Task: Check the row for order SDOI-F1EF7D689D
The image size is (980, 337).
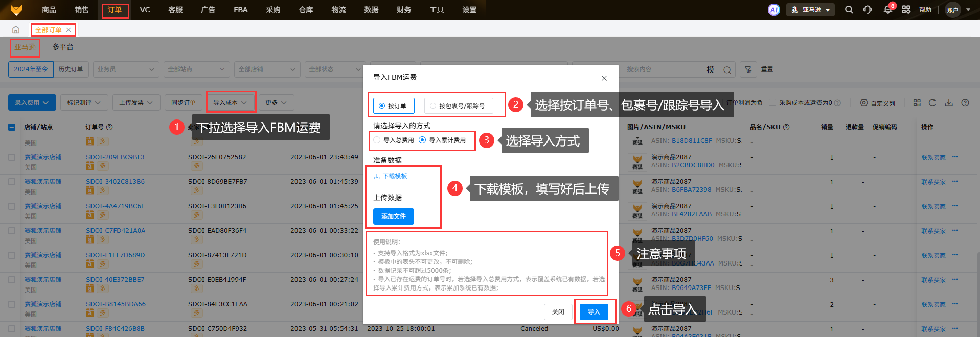Action: click(12, 255)
